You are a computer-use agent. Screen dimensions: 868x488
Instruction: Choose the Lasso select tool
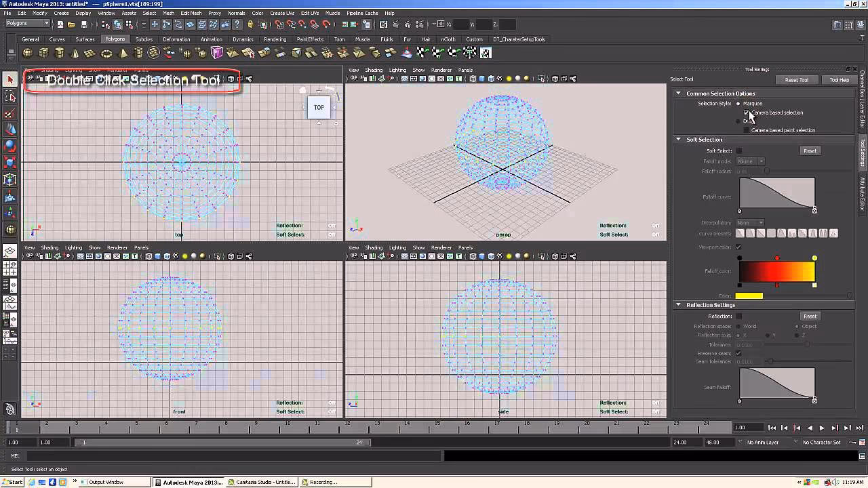(9, 97)
